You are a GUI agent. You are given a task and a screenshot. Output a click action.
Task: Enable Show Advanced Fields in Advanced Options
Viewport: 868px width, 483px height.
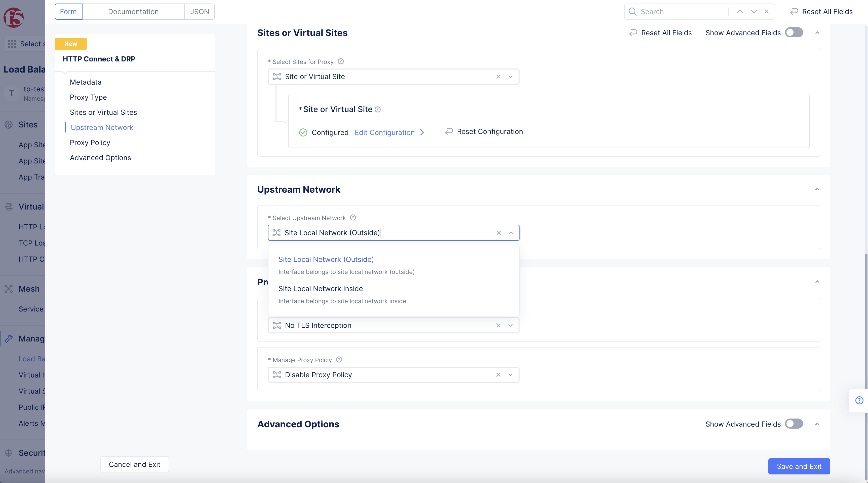pyautogui.click(x=794, y=424)
